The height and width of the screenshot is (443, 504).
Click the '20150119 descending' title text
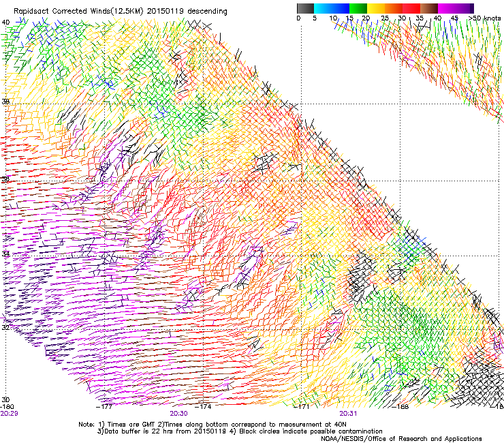click(x=187, y=12)
